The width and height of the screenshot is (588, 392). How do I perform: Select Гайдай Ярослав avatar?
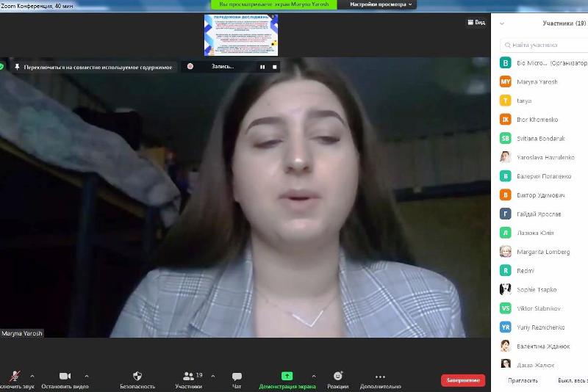coord(506,214)
